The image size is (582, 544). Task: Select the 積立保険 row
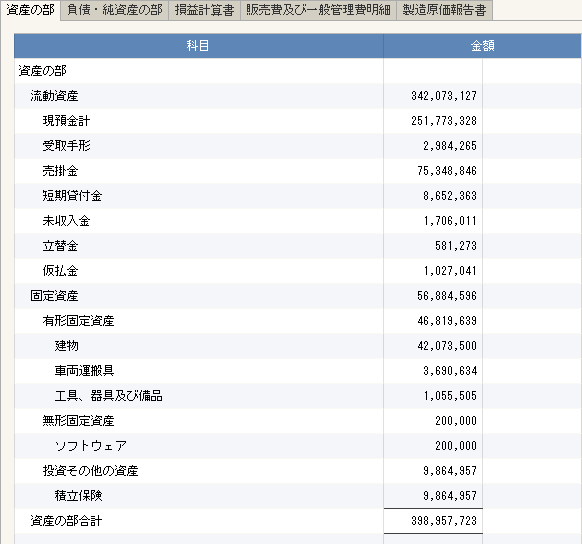point(298,496)
